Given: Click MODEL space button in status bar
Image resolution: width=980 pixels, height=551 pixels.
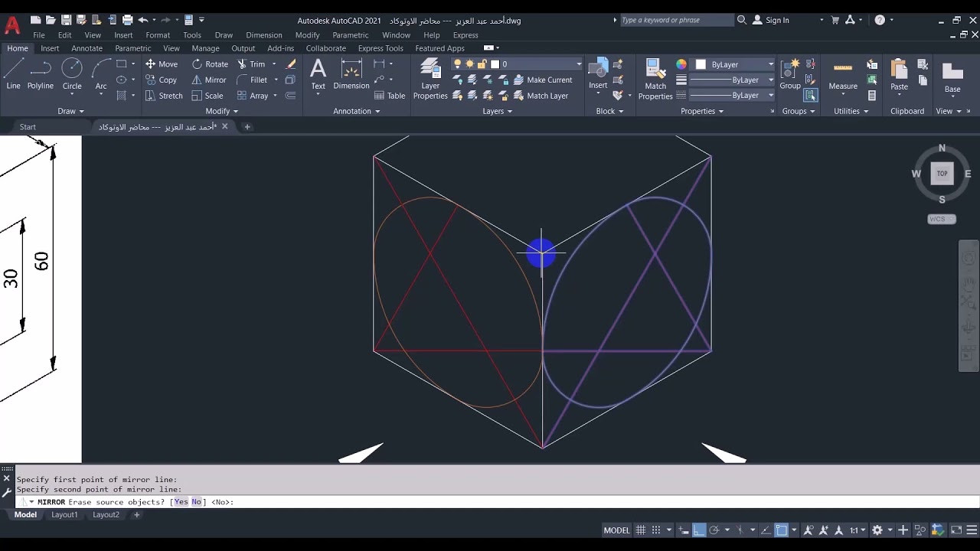Looking at the screenshot, I should [x=616, y=530].
